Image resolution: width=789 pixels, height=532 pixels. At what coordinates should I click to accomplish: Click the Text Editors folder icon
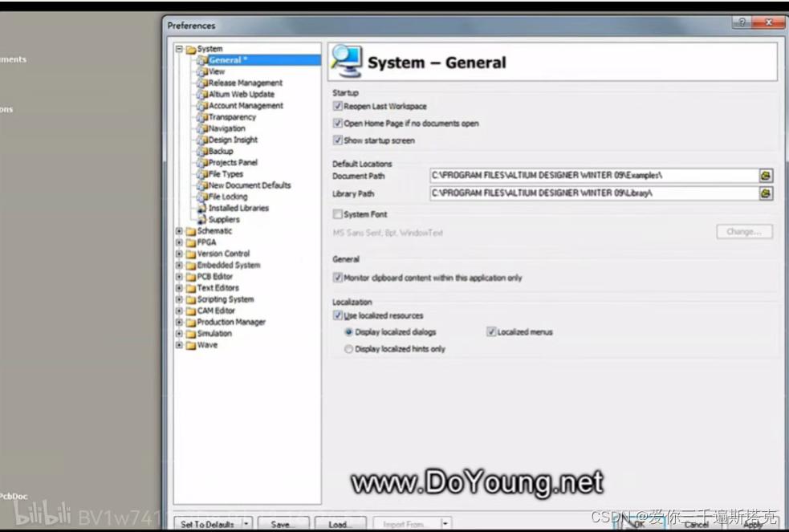point(191,288)
